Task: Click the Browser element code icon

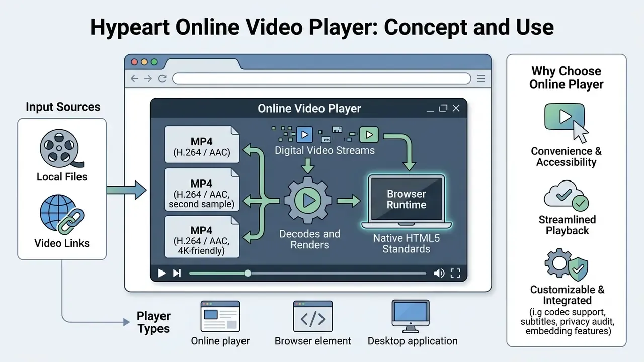Action: pos(313,316)
